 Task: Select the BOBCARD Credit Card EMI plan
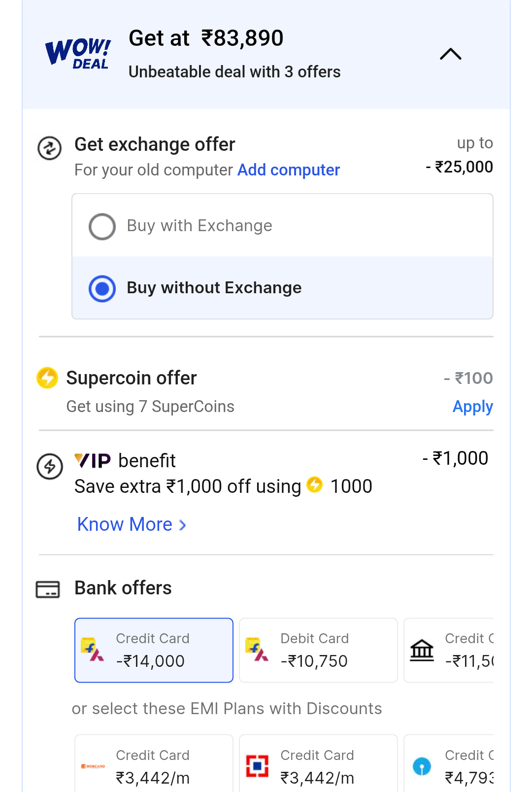(x=154, y=765)
